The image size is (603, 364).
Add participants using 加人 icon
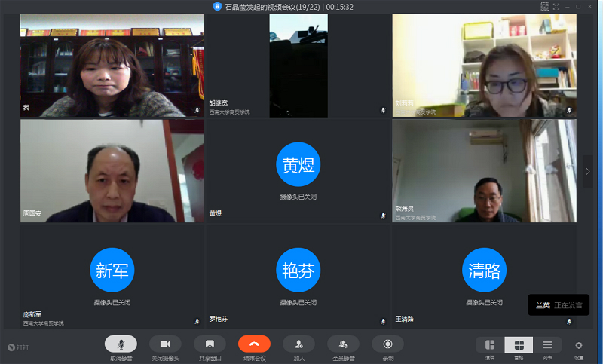point(298,344)
